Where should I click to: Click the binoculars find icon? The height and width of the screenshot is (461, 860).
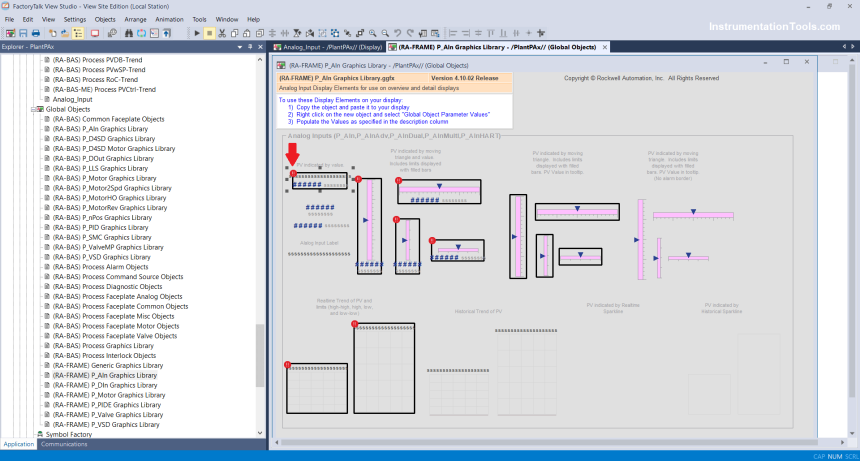(x=129, y=33)
